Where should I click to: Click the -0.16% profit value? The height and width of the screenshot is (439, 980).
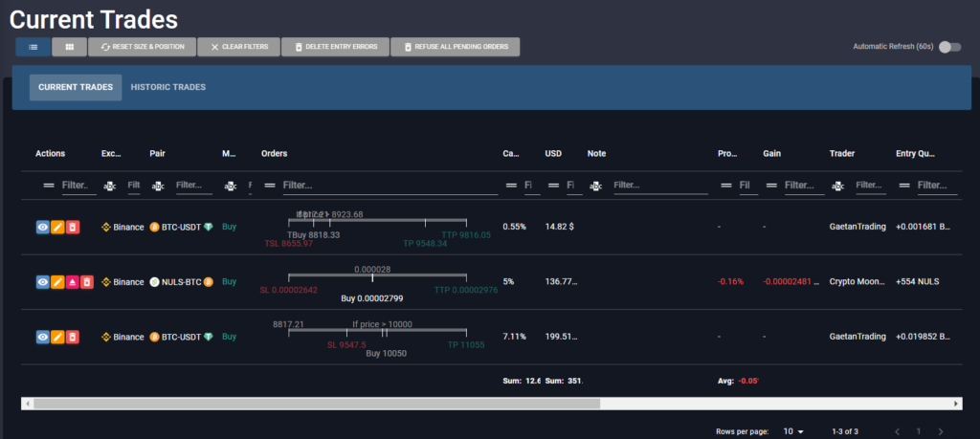730,282
